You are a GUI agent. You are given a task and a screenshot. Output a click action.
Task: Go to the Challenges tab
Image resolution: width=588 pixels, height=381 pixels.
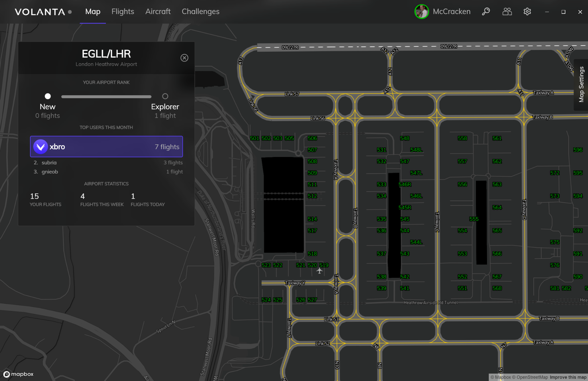[x=200, y=12]
